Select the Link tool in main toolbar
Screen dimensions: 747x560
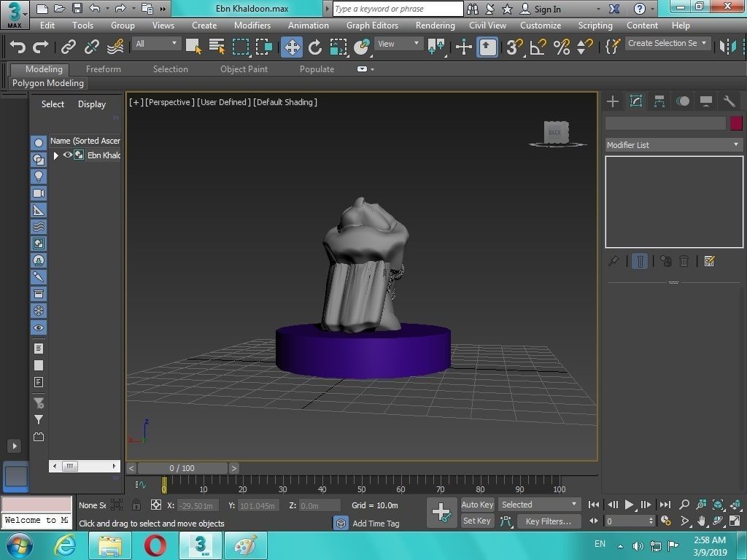click(69, 47)
